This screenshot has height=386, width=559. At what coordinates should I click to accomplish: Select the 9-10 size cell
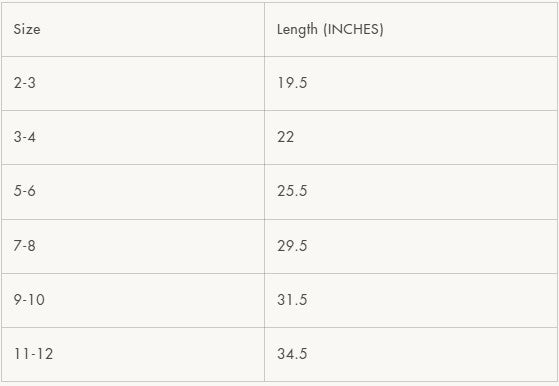[x=133, y=300]
